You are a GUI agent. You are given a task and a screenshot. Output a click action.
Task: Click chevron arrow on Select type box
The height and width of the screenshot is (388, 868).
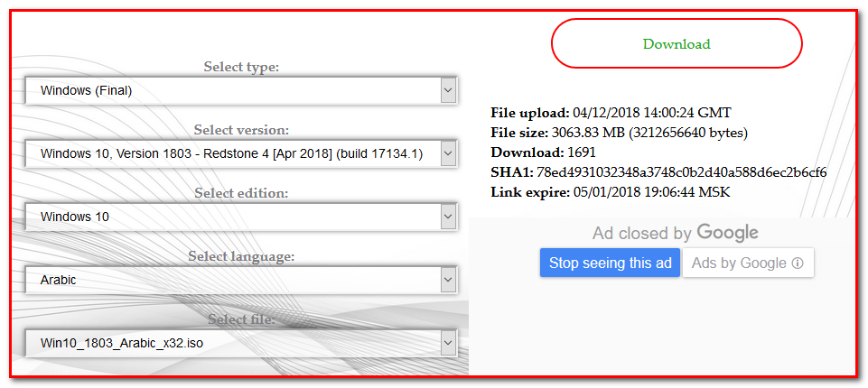coord(448,90)
